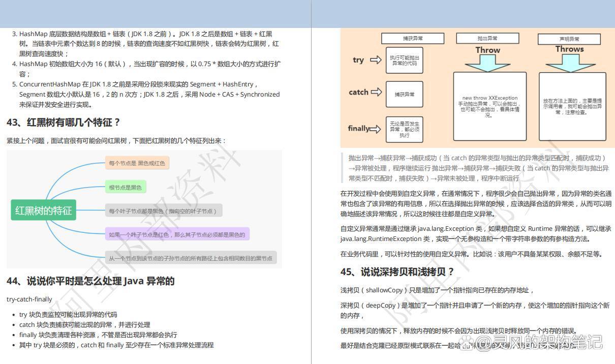Select list item 5 about ConcurrentHashMap
This screenshot has width=615, height=364.
(146, 95)
